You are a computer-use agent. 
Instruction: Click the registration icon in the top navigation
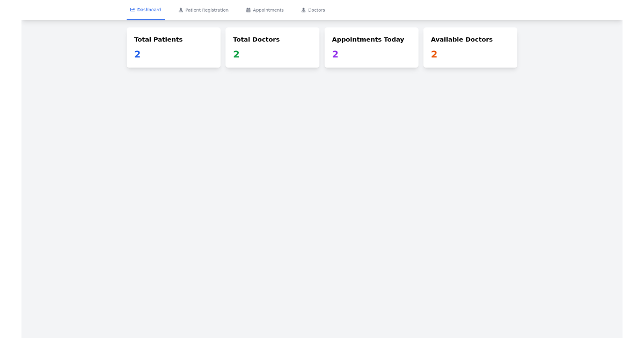(180, 10)
